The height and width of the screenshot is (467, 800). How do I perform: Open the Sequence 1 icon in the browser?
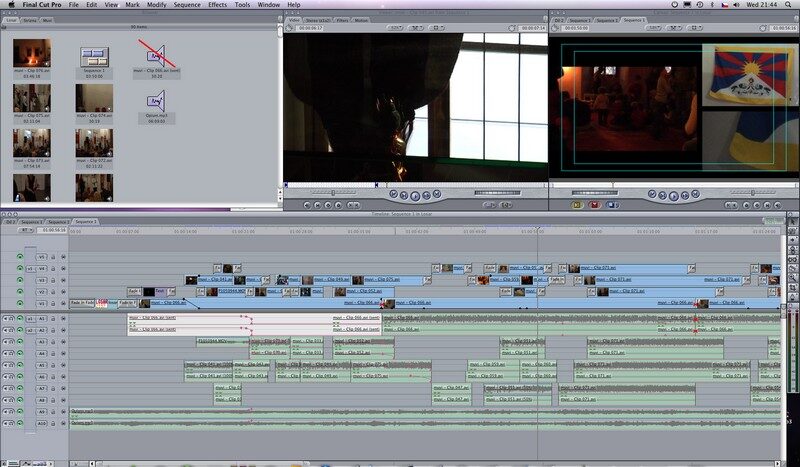coord(94,58)
